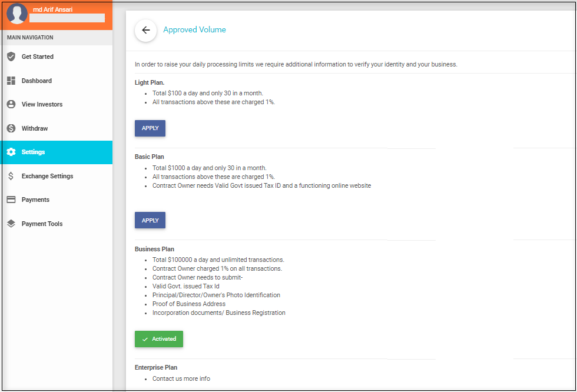Select the Exchange Settings menu label

tap(47, 176)
